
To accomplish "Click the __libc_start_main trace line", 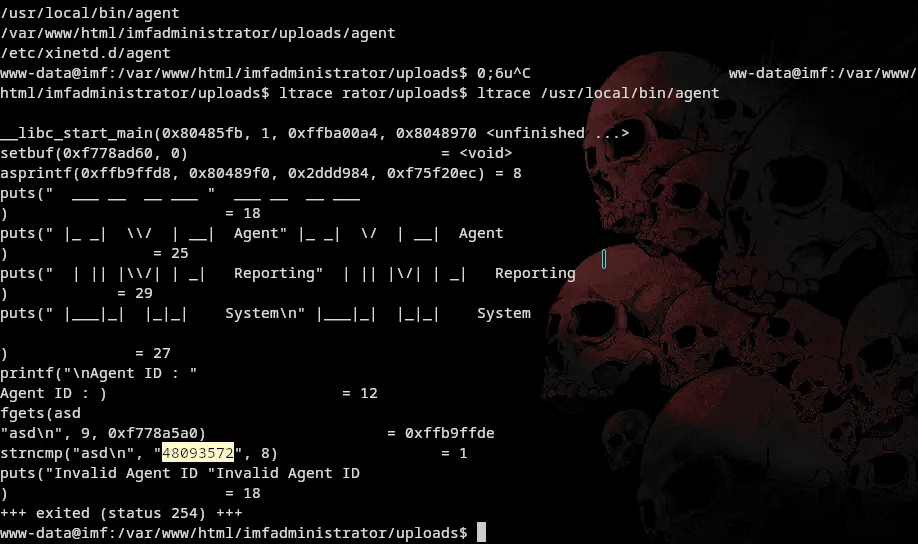I will pyautogui.click(x=314, y=134).
